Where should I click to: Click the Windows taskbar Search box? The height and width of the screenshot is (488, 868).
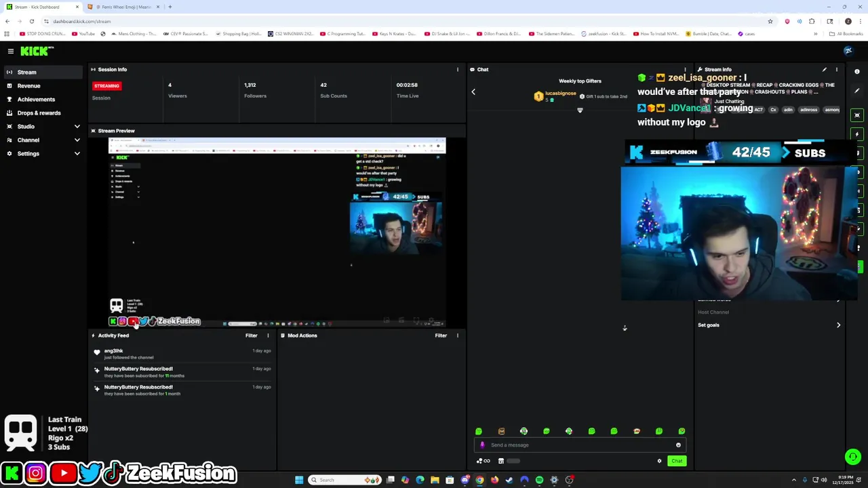pos(344,480)
